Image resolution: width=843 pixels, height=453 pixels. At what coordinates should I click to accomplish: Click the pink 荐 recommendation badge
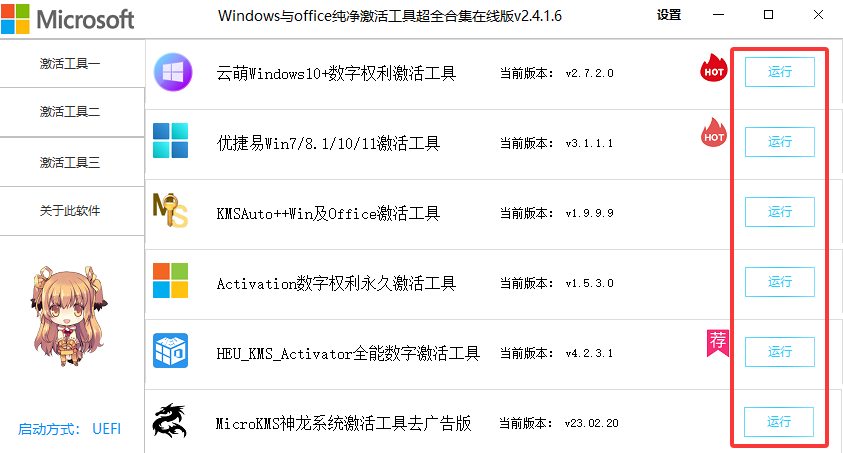point(717,342)
